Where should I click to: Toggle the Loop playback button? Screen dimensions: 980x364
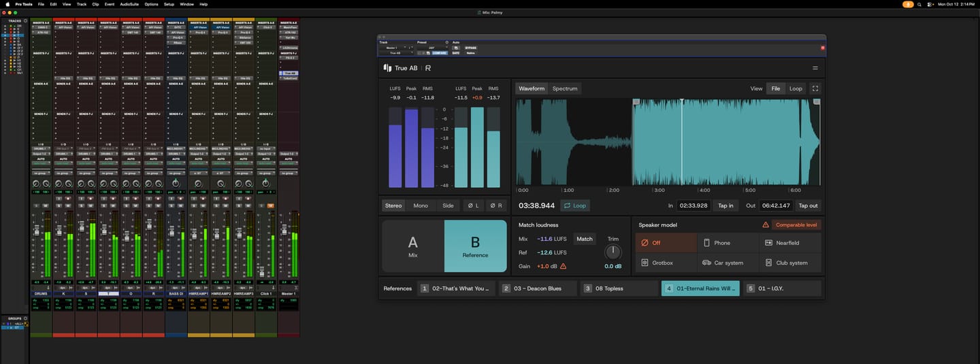(575, 205)
